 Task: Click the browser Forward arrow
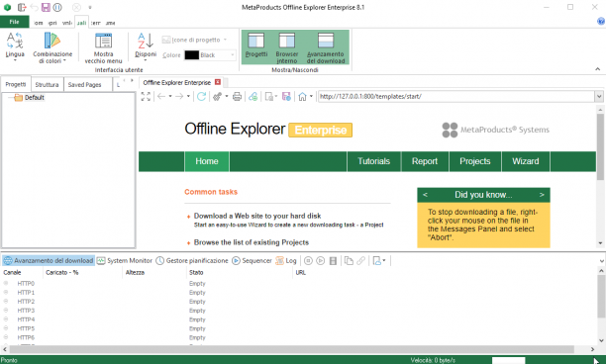(x=179, y=97)
